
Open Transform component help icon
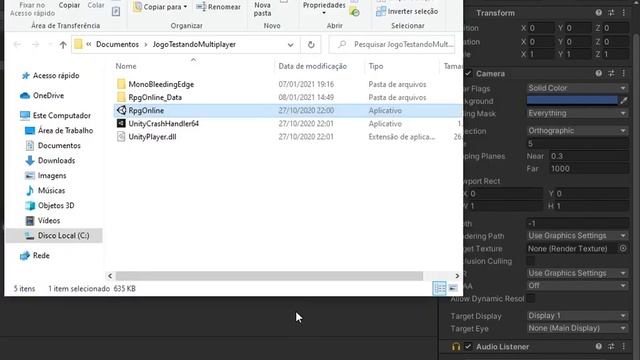point(598,13)
